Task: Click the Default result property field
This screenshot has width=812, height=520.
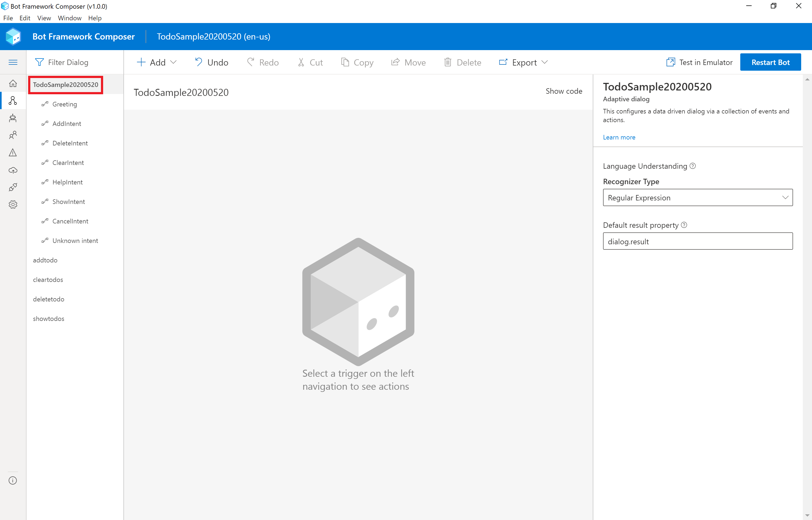Action: pyautogui.click(x=697, y=241)
